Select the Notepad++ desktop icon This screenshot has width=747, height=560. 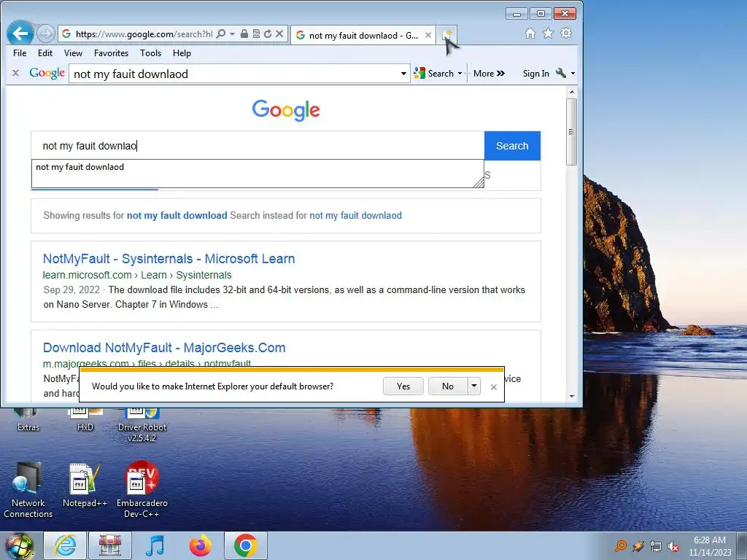pyautogui.click(x=85, y=485)
